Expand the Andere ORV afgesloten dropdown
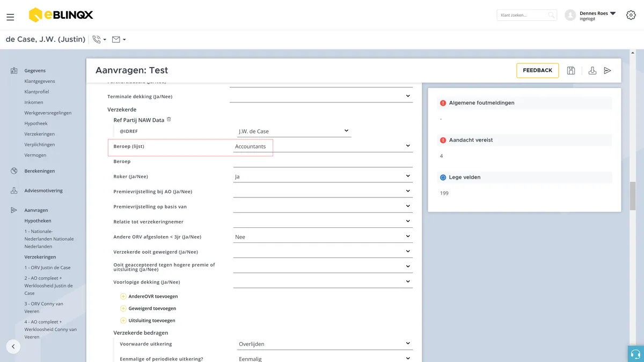 point(323,237)
